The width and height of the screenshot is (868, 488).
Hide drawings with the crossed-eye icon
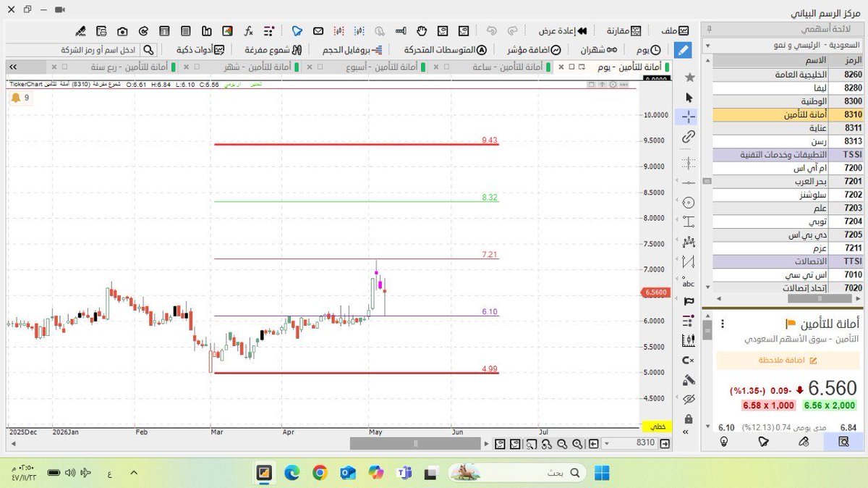689,400
